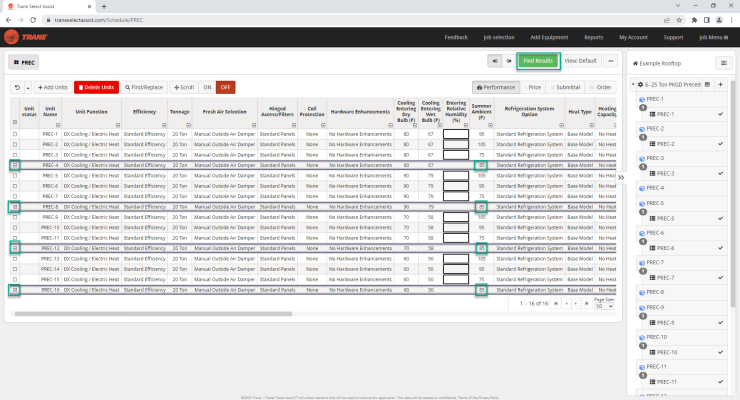This screenshot has height=400, width=740.
Task: Click the PREC schedule grid button
Action: 24,62
